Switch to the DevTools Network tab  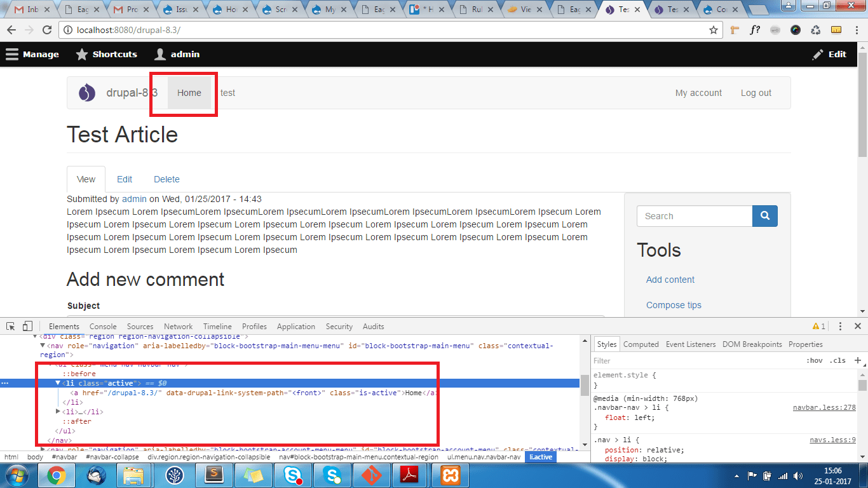(178, 326)
